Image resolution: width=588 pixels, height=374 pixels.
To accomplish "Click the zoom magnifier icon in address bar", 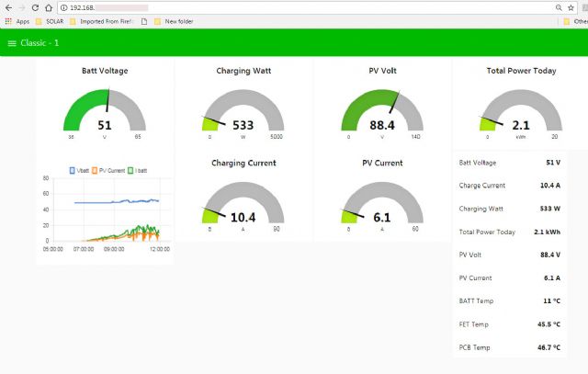I will coord(557,7).
